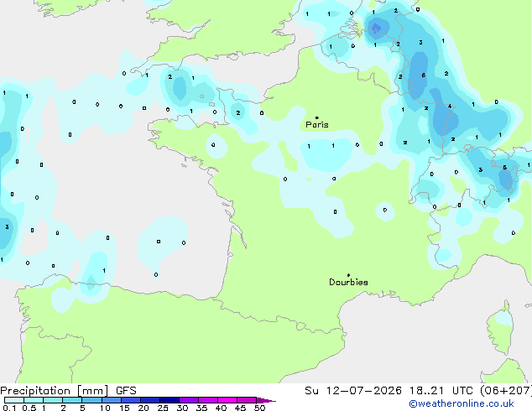Click the 'Su 12-07-2026' date text
The height and width of the screenshot is (411, 532).
pos(353,391)
